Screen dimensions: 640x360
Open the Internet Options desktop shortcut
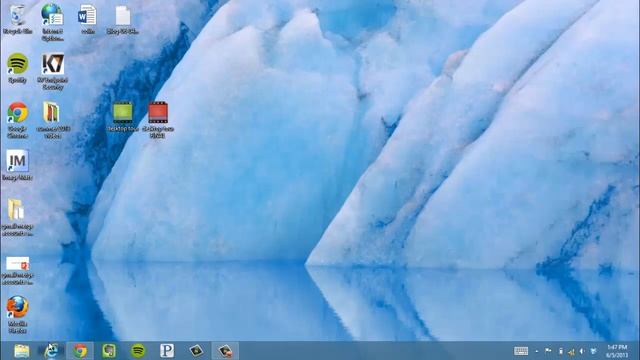click(52, 22)
